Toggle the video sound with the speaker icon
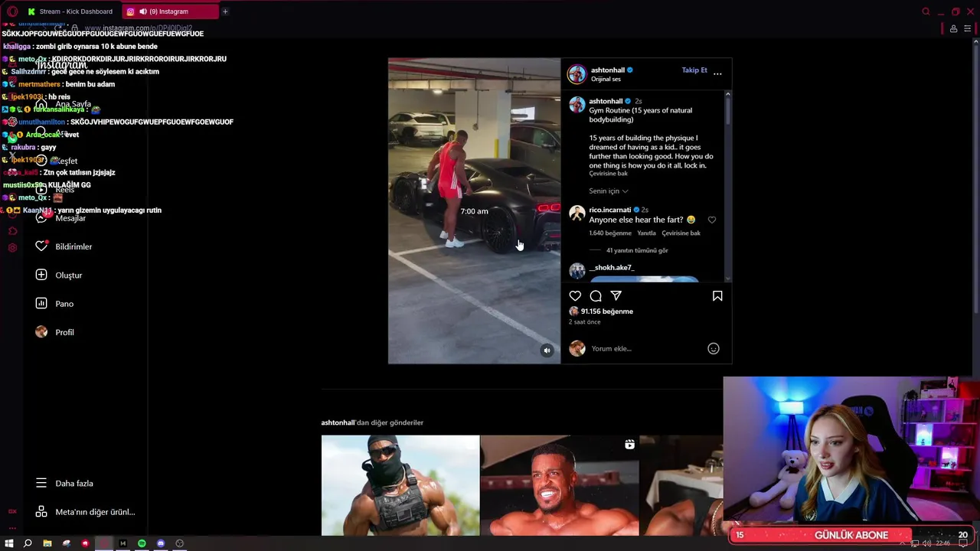980x551 pixels. click(x=547, y=350)
